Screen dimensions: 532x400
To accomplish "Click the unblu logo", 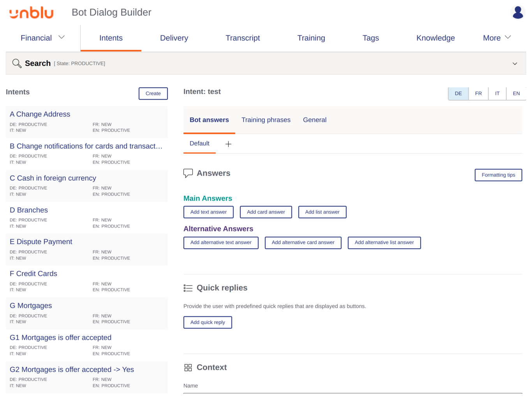I will tap(31, 13).
